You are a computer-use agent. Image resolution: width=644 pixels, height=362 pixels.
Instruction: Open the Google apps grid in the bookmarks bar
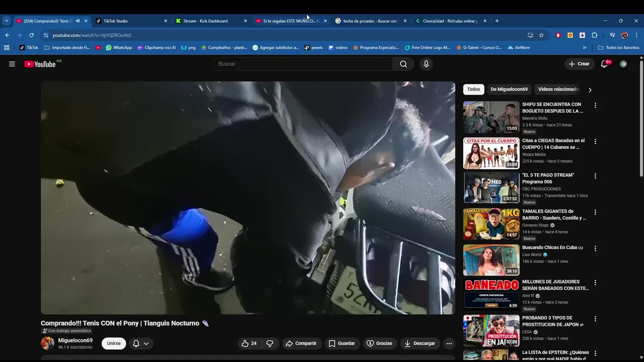point(7,48)
